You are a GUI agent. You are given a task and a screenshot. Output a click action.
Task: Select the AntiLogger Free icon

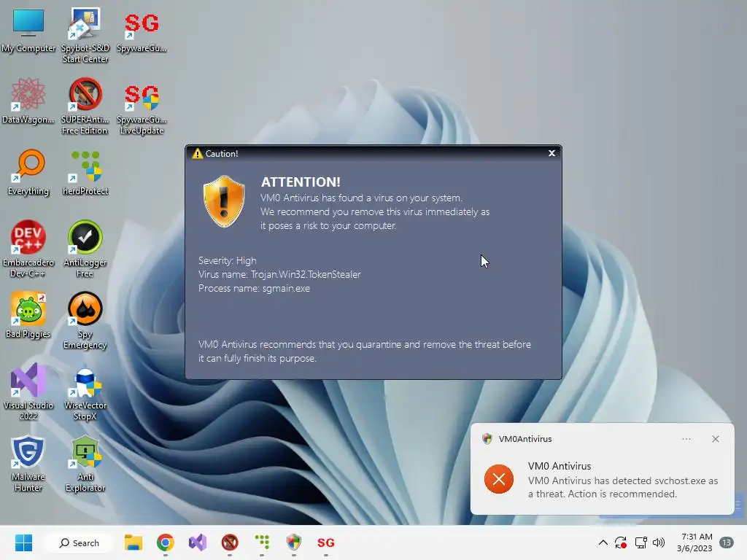85,249
